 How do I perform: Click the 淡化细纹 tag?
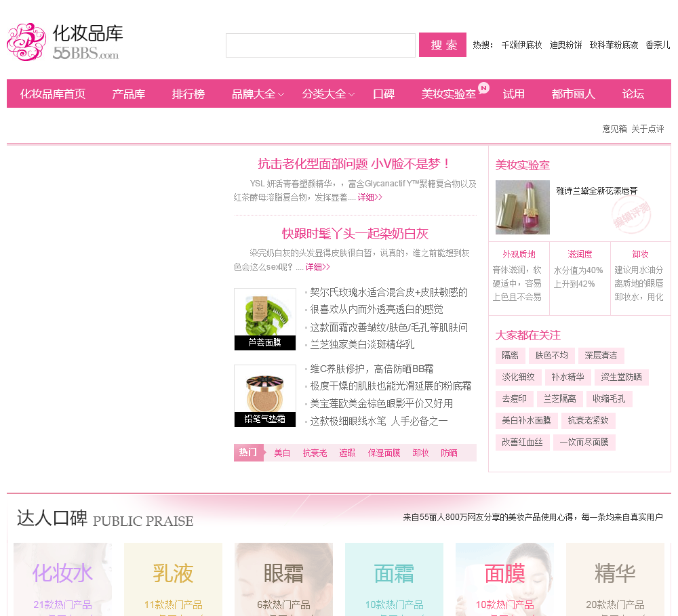[x=518, y=377]
